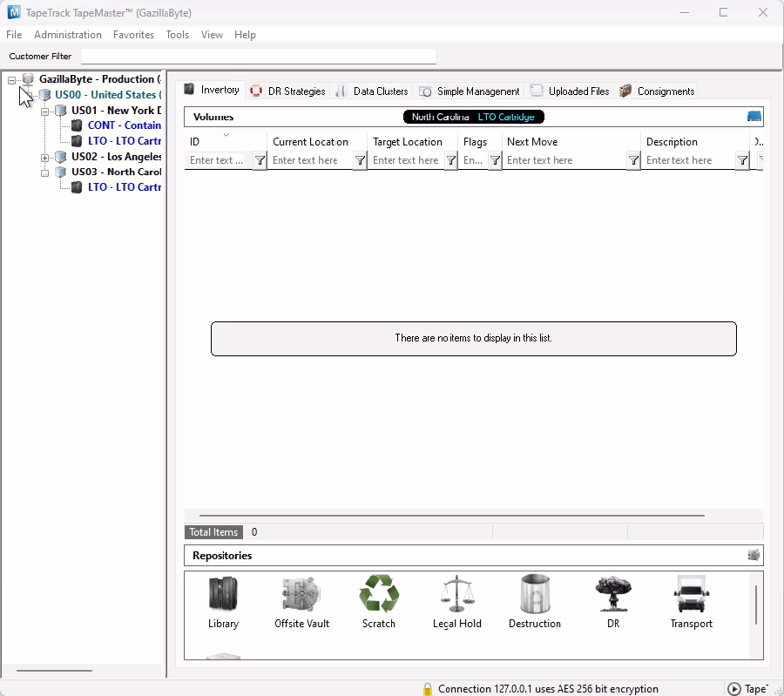Screen dimensions: 784x696
Task: Click the Current Location filter funnel
Action: (360, 160)
